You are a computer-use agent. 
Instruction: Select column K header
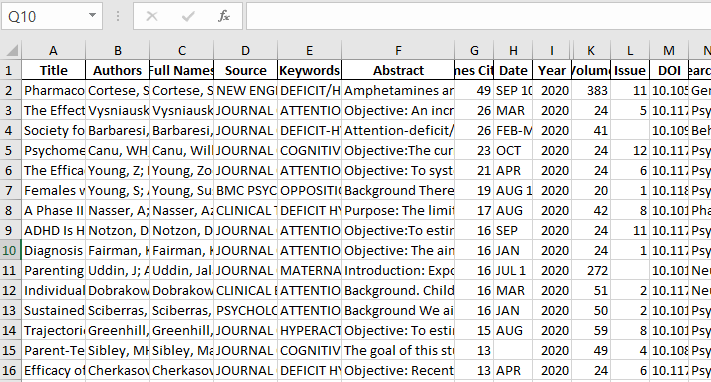coord(591,50)
